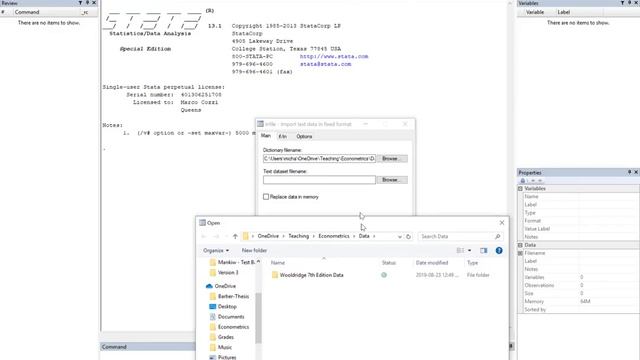640x360 pixels.
Task: Enable Replace data in memory checkbox
Action: (x=266, y=197)
